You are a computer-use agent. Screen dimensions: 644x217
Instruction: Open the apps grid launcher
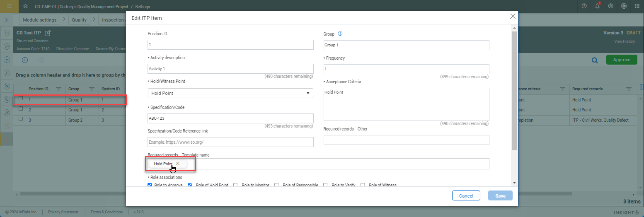637,6
